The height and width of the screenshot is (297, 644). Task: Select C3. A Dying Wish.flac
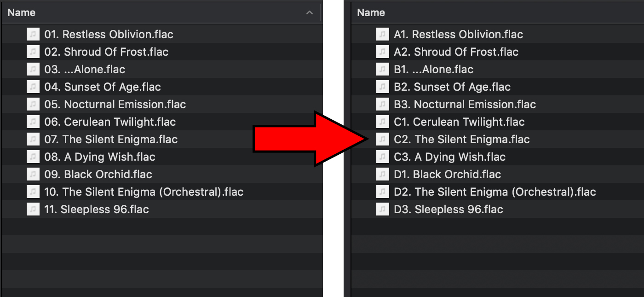tap(449, 157)
